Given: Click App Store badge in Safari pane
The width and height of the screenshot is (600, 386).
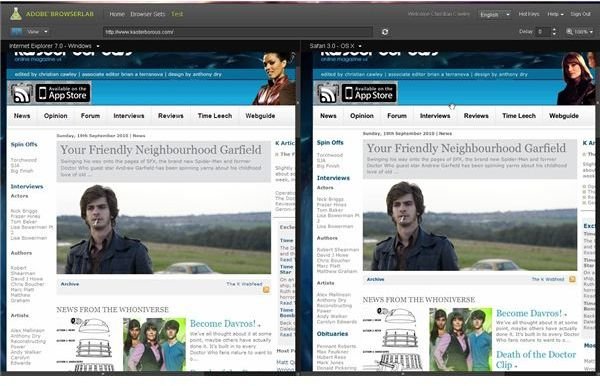Looking at the screenshot, I should click(x=369, y=93).
